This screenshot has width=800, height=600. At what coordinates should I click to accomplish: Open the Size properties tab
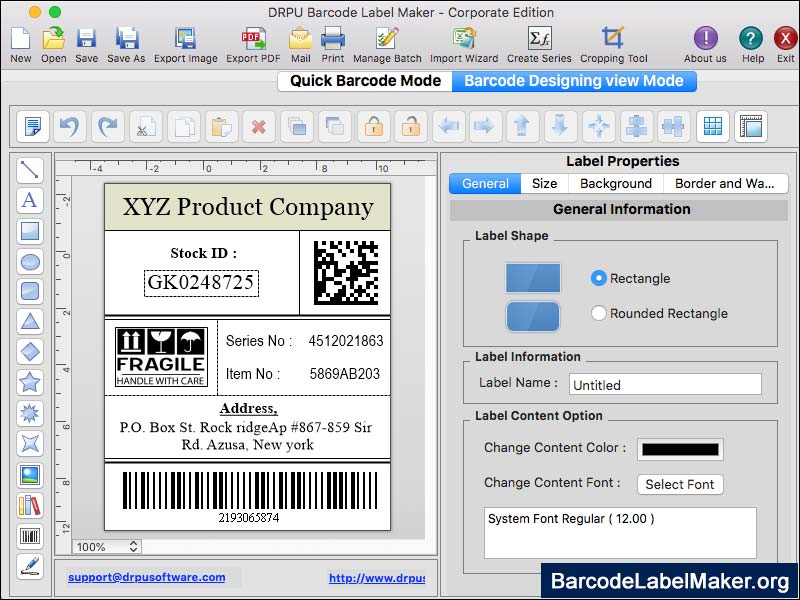(x=544, y=184)
